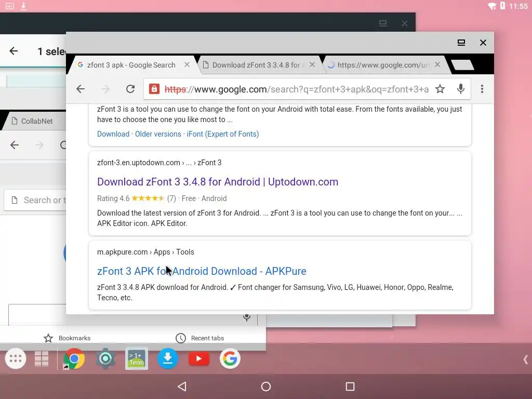
Task: Close the 'Download zFont 3 3.4.8' tab
Action: [312, 64]
